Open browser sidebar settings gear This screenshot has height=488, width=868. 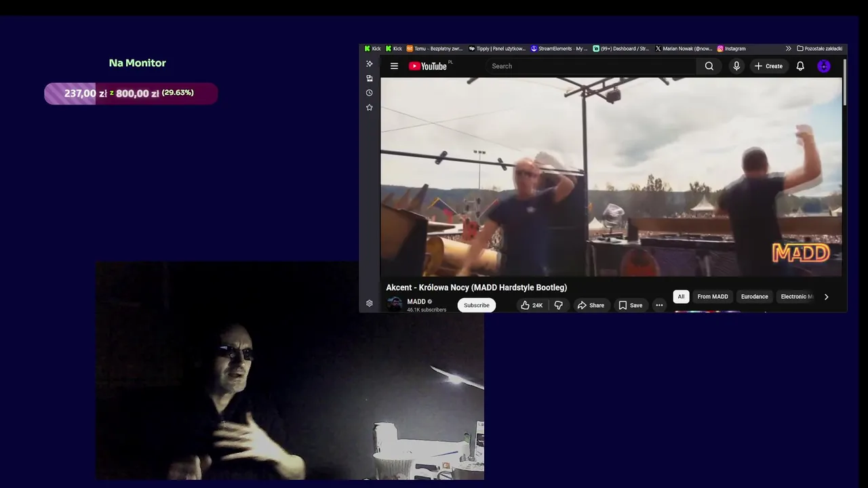pyautogui.click(x=370, y=304)
